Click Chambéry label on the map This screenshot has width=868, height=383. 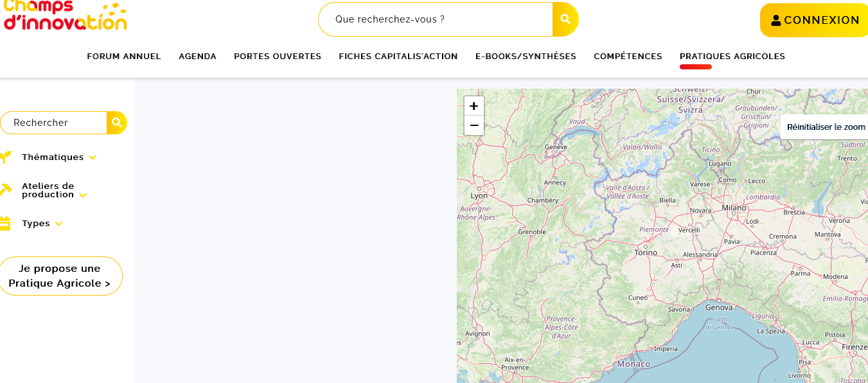point(543,200)
